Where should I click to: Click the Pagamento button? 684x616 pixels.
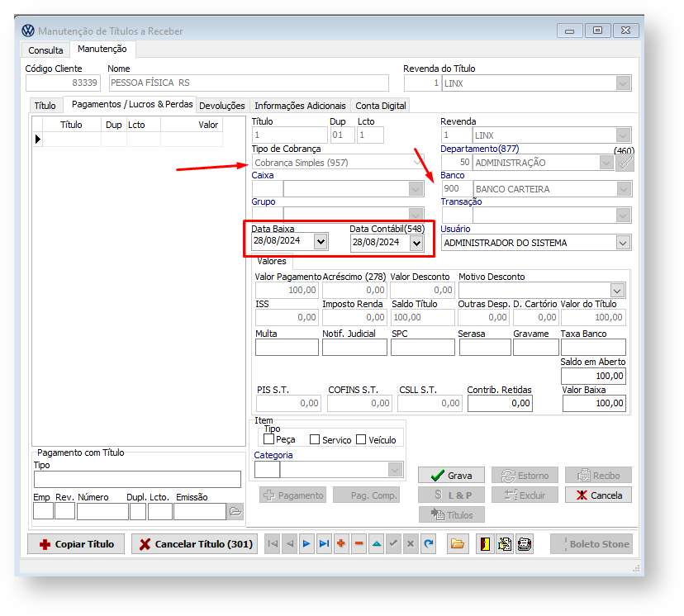(292, 495)
